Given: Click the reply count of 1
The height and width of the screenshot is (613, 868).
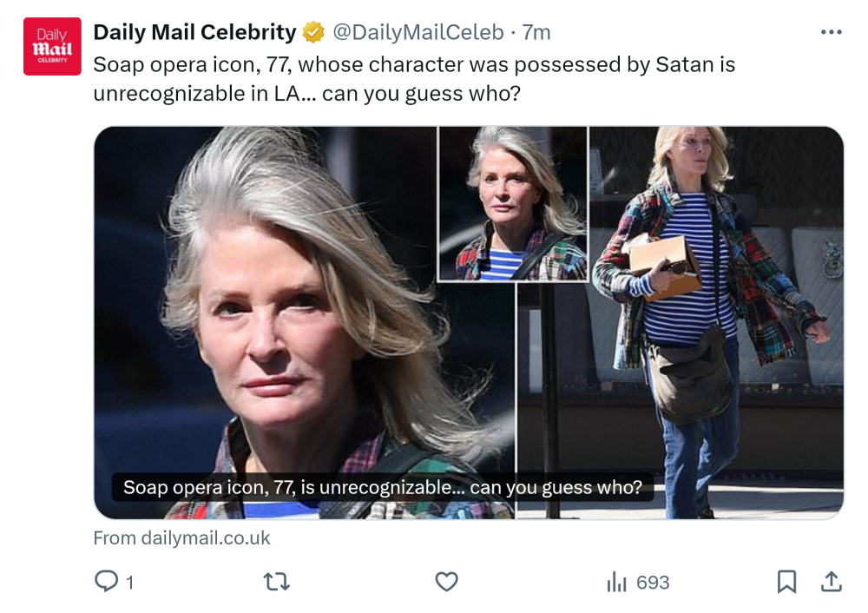Looking at the screenshot, I should click(x=130, y=583).
